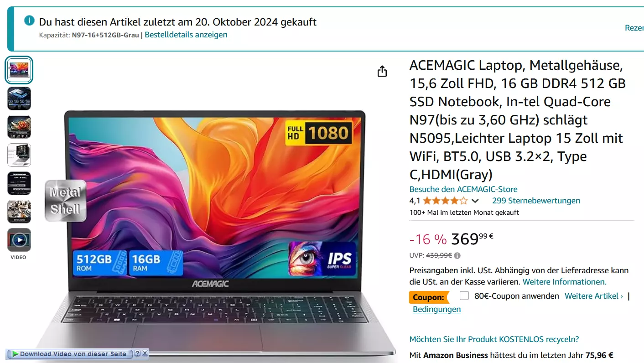Open 299 Sternebewertungen reviews link
The height and width of the screenshot is (363, 644).
click(x=536, y=201)
